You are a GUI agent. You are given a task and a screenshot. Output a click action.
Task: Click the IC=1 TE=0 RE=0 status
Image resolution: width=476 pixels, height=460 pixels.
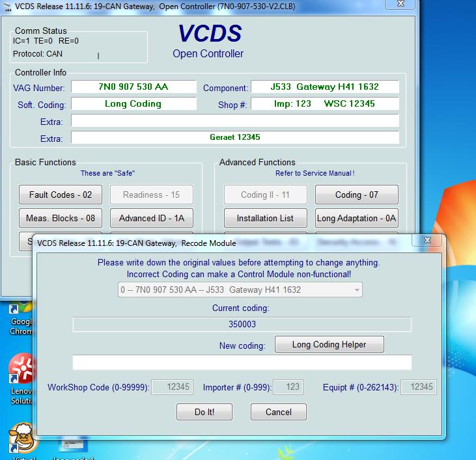tap(46, 41)
